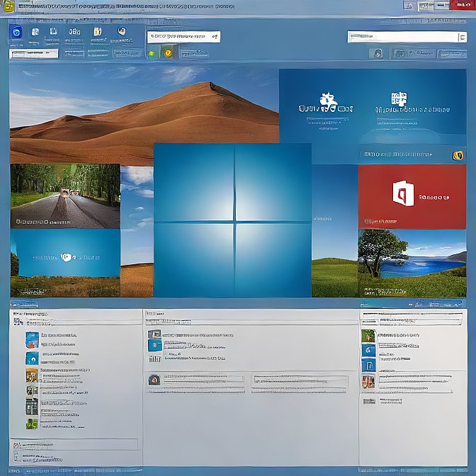
Task: Click the red photo icon in the right lower panel
Action: coord(368,382)
